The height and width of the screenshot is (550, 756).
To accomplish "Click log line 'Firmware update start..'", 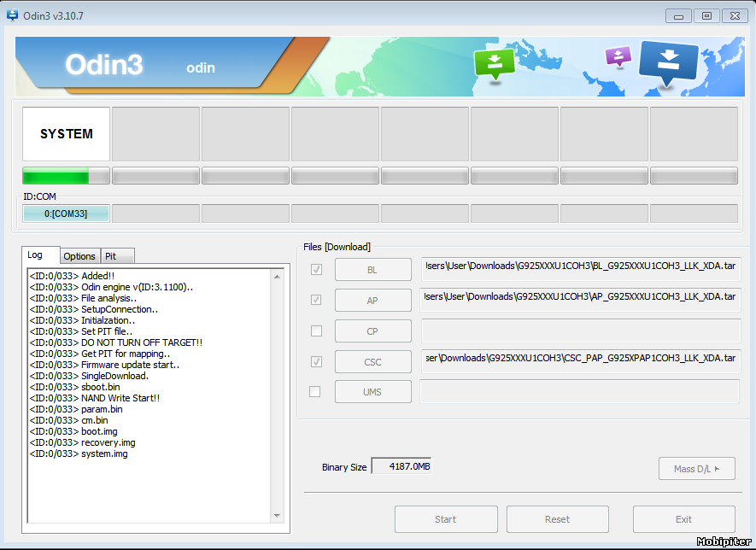I will pos(104,365).
